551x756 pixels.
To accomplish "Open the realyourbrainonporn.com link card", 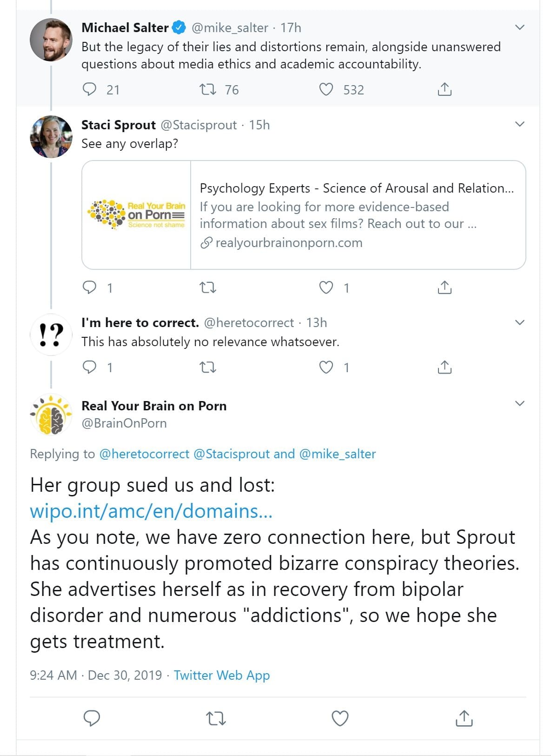I will [304, 215].
